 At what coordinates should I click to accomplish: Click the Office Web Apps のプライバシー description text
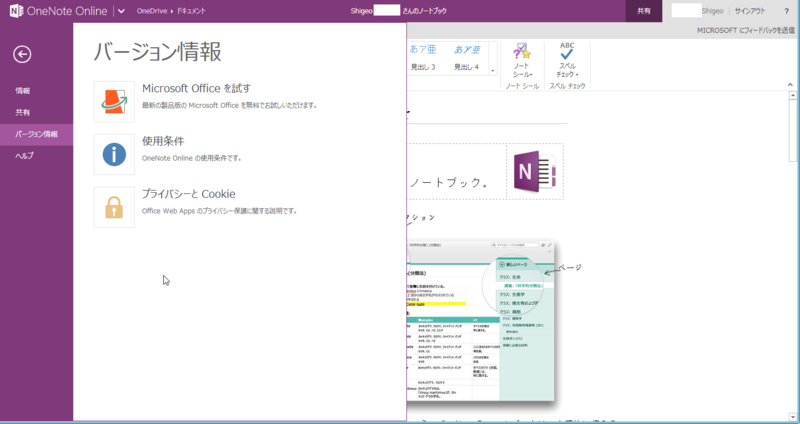coord(219,211)
